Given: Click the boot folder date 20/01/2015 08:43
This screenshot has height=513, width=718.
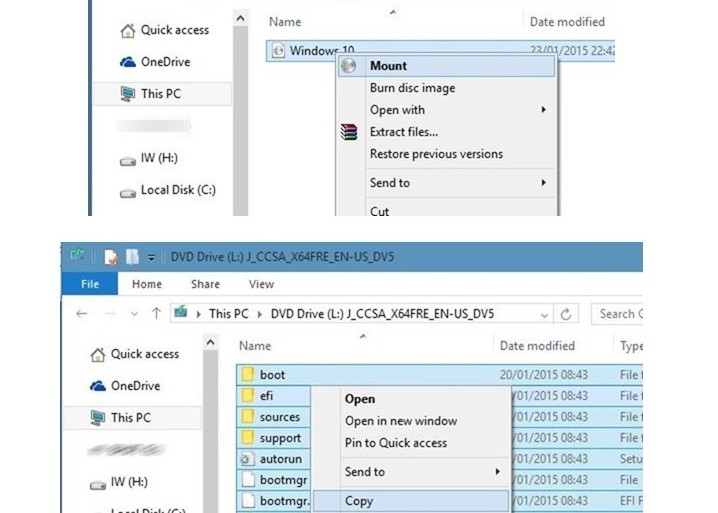Looking at the screenshot, I should [544, 375].
